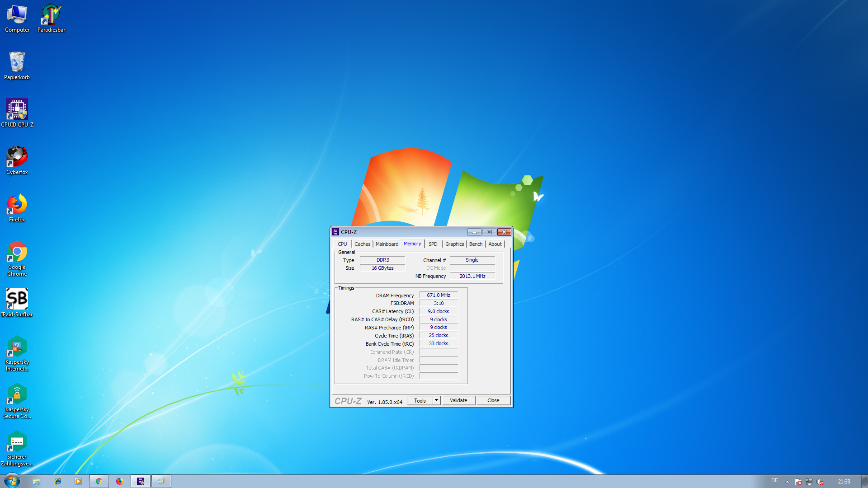
Task: Open the network tray icon
Action: tap(809, 482)
